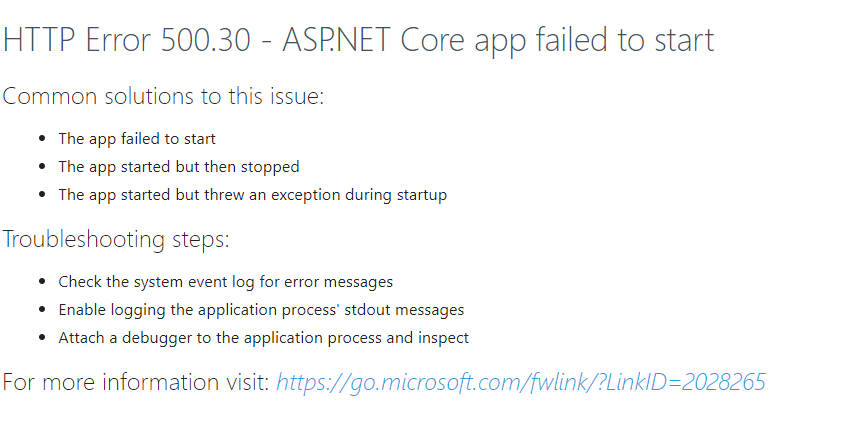Click the bullet beside the 'threw an exception' item
Image resolution: width=858 pixels, height=443 pixels.
[41, 195]
